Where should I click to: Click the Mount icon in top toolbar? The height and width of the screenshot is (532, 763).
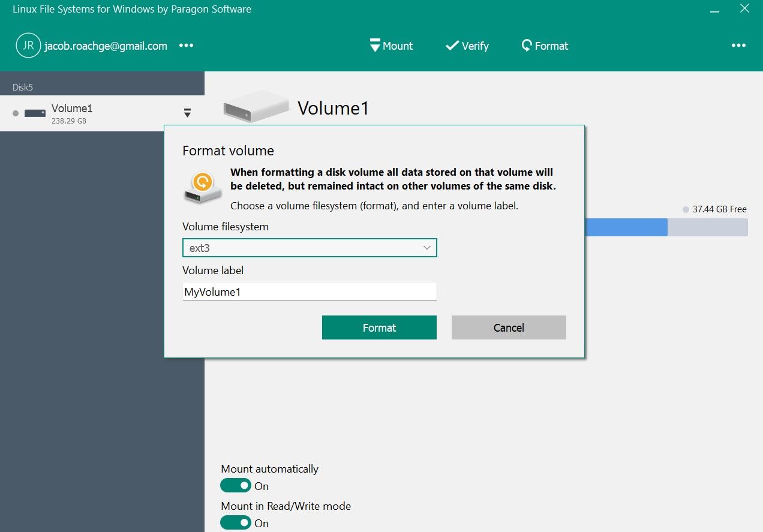pos(375,46)
